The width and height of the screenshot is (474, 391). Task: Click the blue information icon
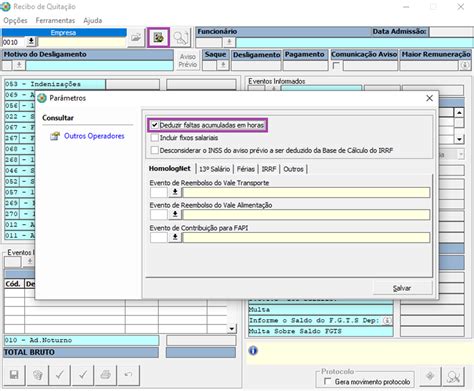tap(253, 351)
